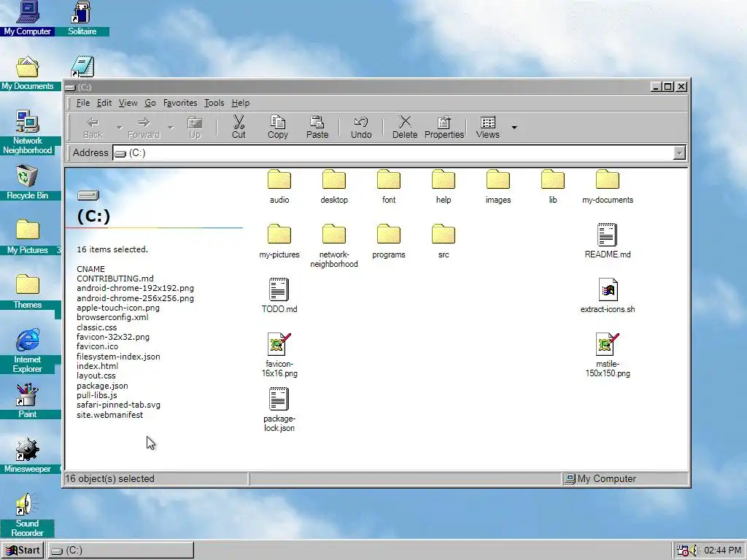Select the package-lock.json file
Viewport: 747px width, 560px height.
tap(279, 410)
